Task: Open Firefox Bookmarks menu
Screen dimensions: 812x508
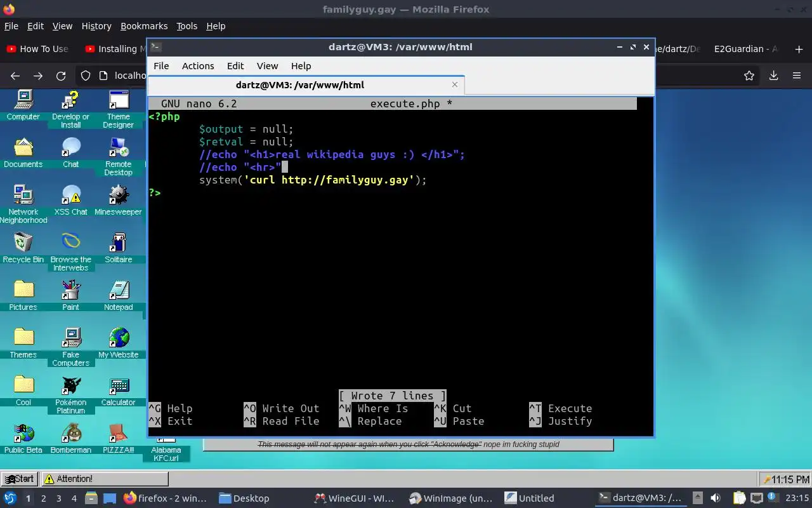Action: 144,26
